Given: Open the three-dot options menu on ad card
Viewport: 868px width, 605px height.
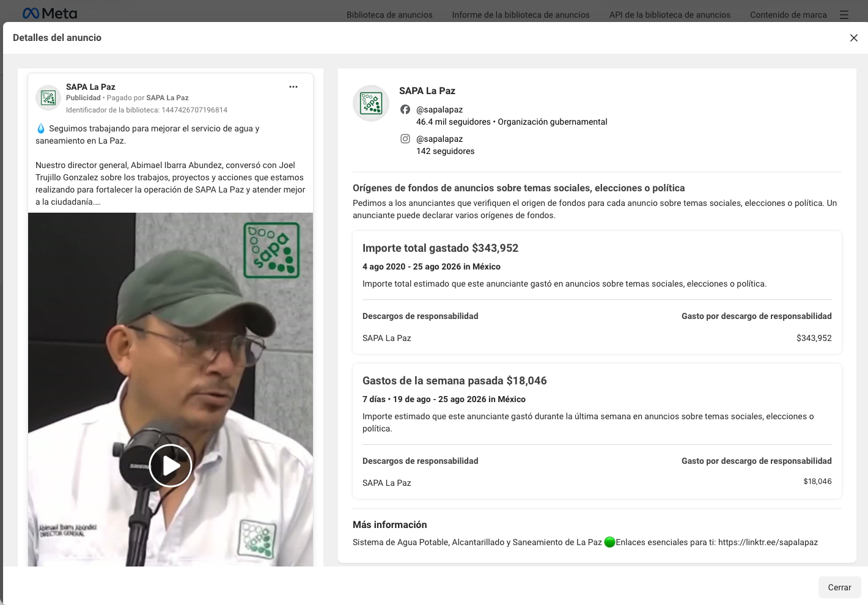Looking at the screenshot, I should (x=293, y=87).
